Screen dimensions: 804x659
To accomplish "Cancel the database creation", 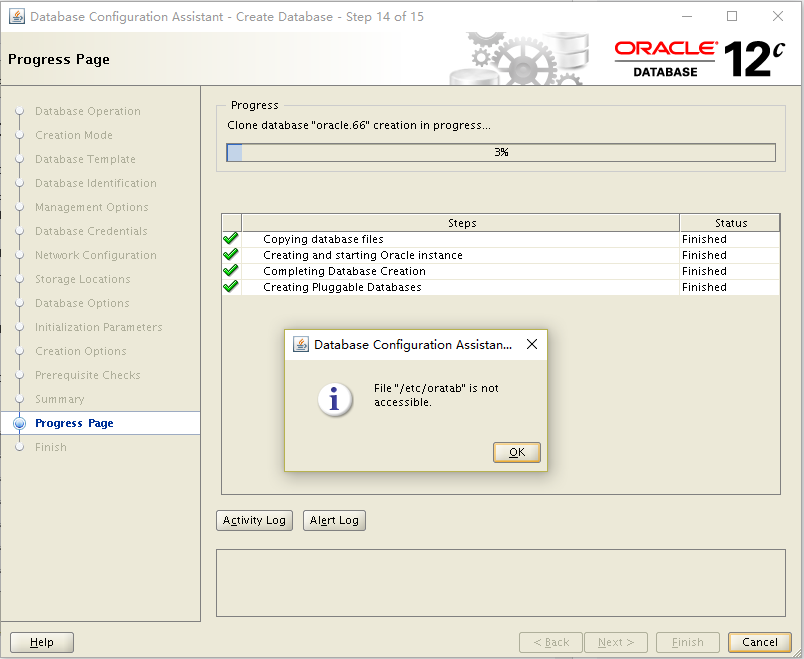I will point(759,642).
